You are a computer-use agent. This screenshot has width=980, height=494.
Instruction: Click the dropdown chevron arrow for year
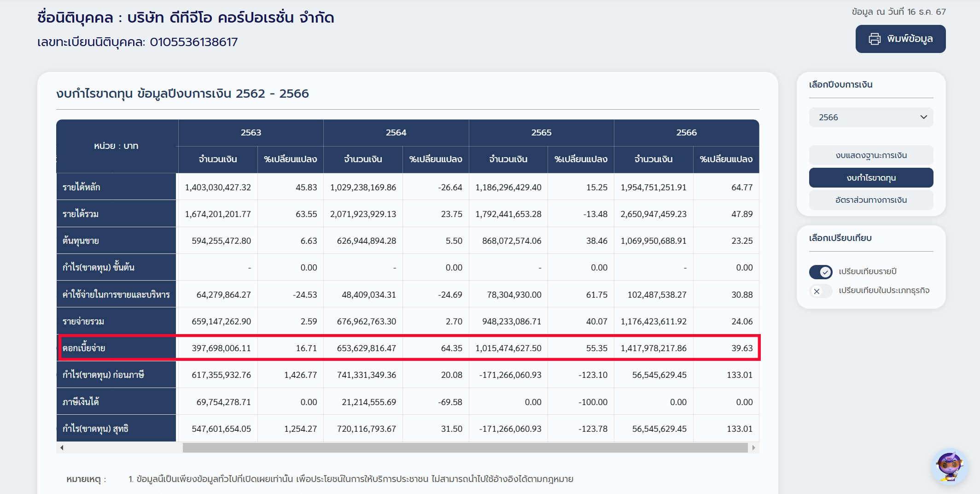tap(923, 117)
